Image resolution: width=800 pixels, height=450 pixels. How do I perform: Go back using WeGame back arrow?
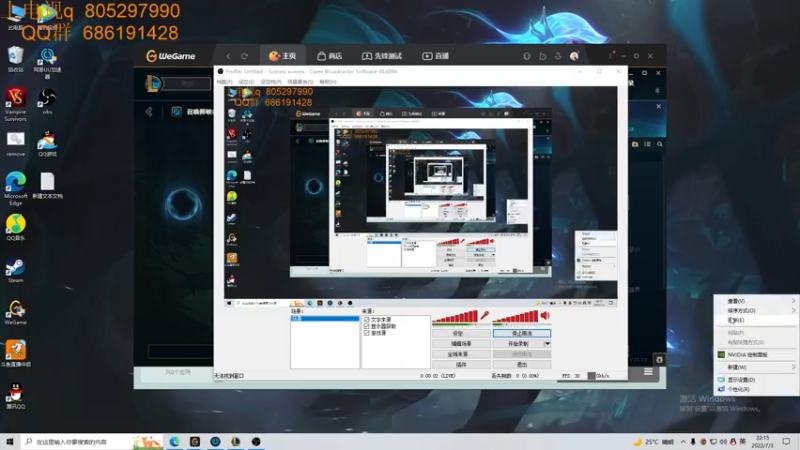(x=228, y=56)
